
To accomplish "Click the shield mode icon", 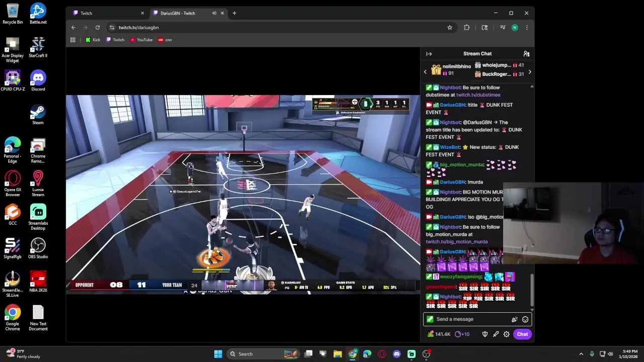I will click(x=485, y=334).
